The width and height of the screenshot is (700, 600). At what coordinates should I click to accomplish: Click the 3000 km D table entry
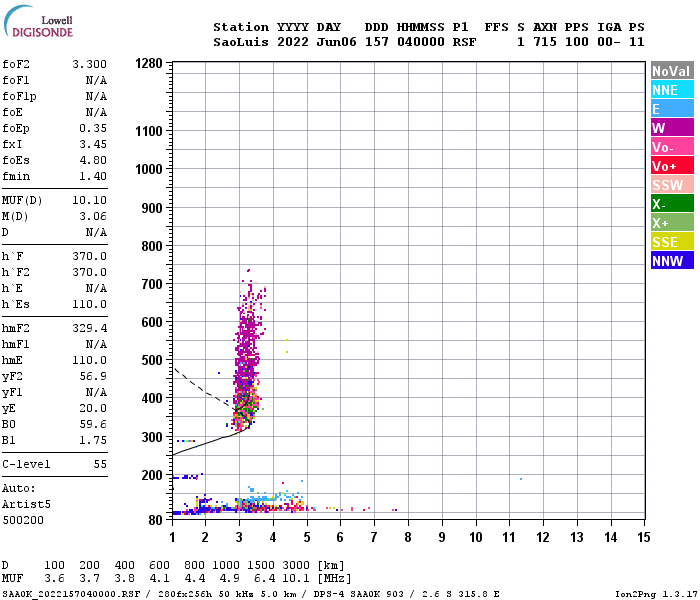pos(296,565)
